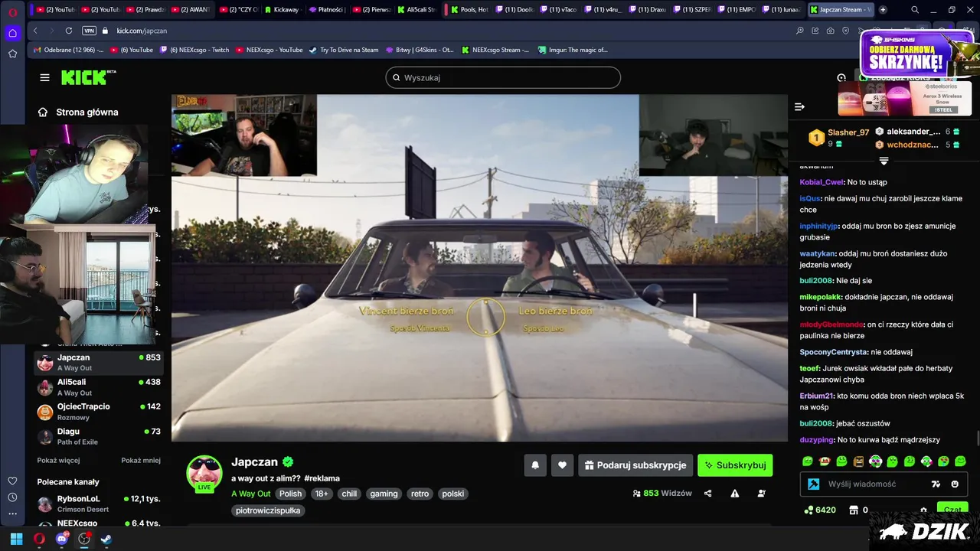Share the stream via share icon
This screenshot has width=980, height=551.
click(x=707, y=494)
